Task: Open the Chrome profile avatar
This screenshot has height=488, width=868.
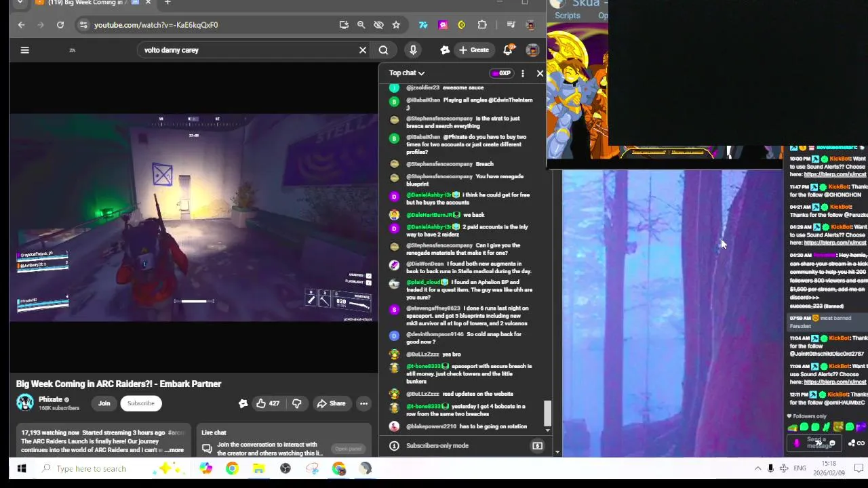Action: [530, 25]
